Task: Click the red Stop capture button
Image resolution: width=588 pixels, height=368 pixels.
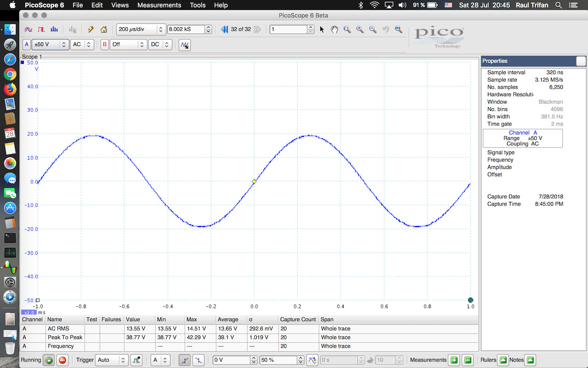Action: pos(62,360)
